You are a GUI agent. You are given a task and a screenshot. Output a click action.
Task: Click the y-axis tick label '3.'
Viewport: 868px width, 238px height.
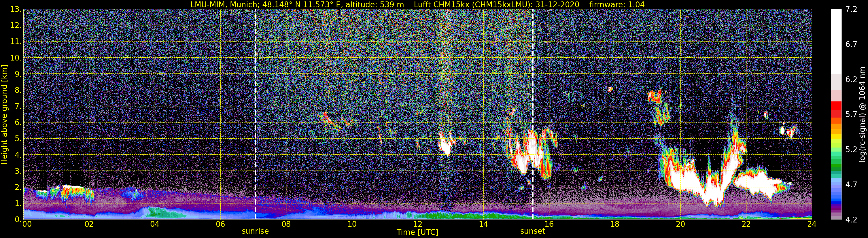coord(18,171)
